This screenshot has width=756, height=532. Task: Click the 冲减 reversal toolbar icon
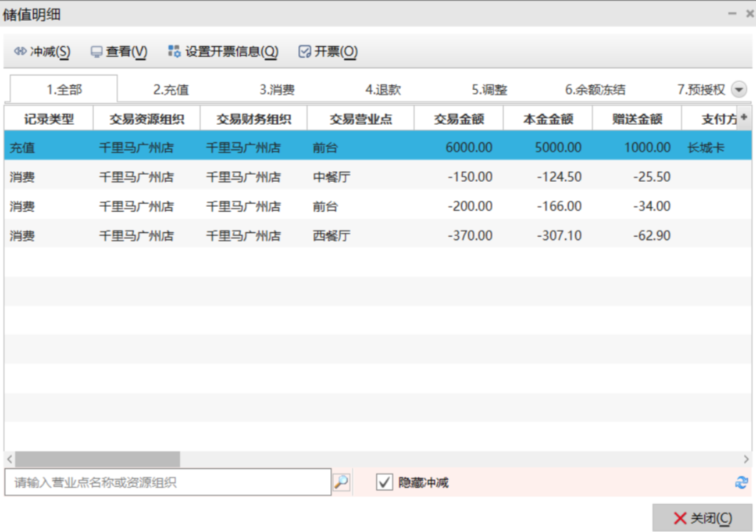[20, 51]
